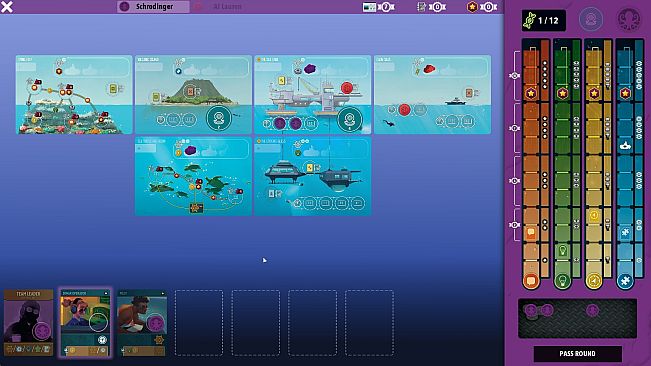This screenshot has height=366, width=651.
Task: Select the Team Leader crew card
Action: (29, 322)
